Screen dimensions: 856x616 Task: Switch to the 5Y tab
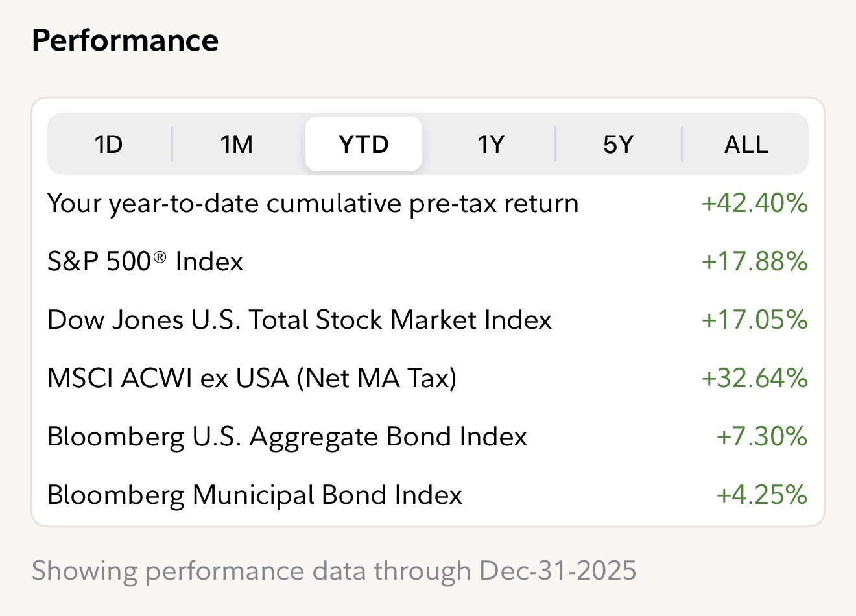pyautogui.click(x=618, y=144)
